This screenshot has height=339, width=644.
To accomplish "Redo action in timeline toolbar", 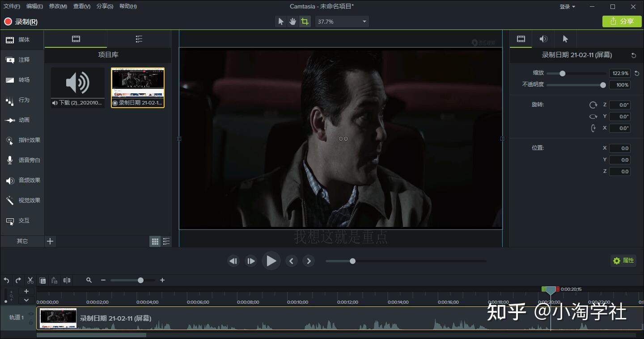I will point(18,280).
